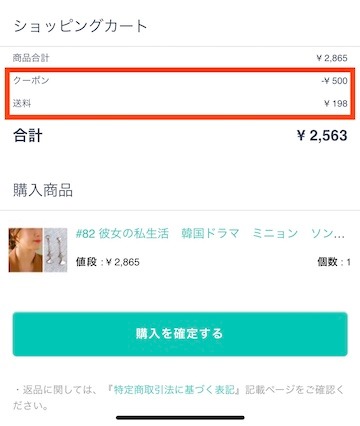The height and width of the screenshot is (426, 360).
Task: Tap the iPhone home indicator bar
Action: tap(180, 417)
